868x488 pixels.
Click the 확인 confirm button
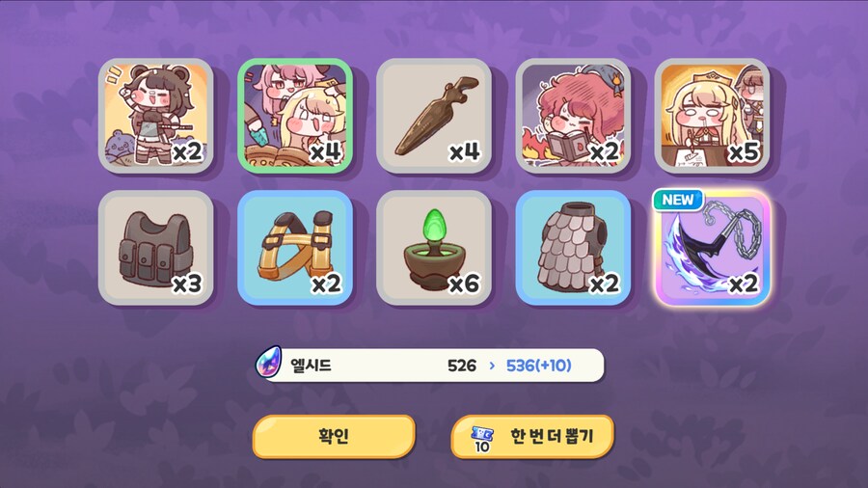click(x=334, y=437)
